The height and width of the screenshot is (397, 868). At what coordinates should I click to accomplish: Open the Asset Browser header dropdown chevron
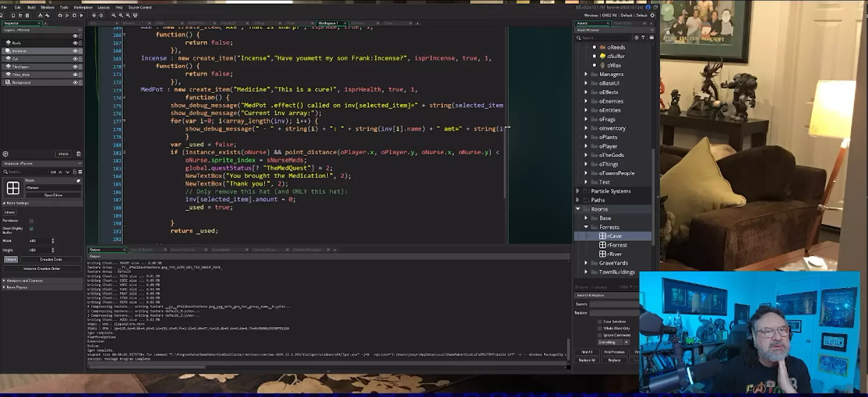[652, 30]
